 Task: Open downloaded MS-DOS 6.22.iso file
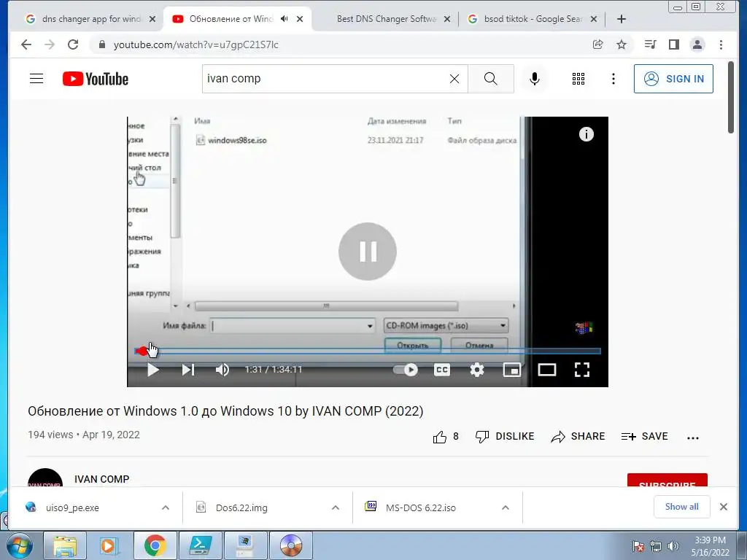421,507
